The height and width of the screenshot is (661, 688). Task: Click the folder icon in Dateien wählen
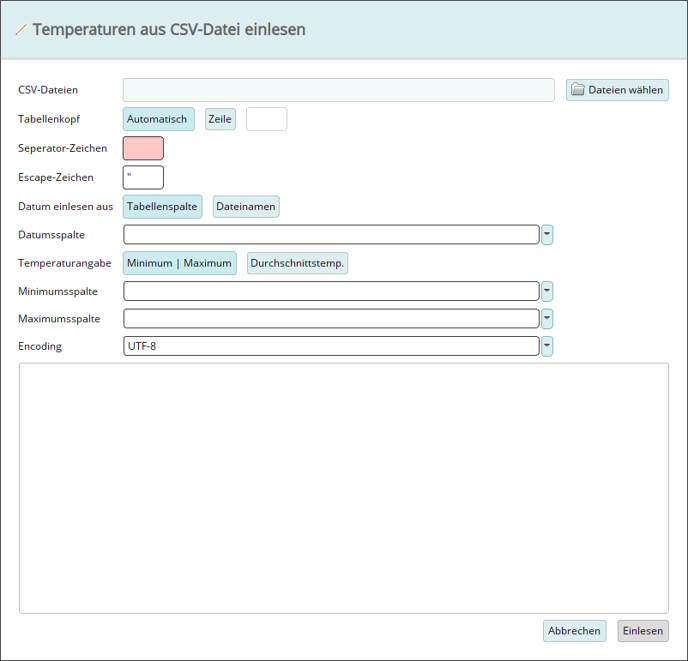(577, 90)
